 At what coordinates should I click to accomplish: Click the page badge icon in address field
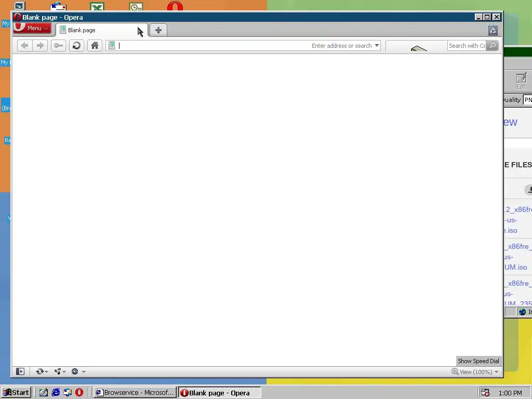click(112, 46)
